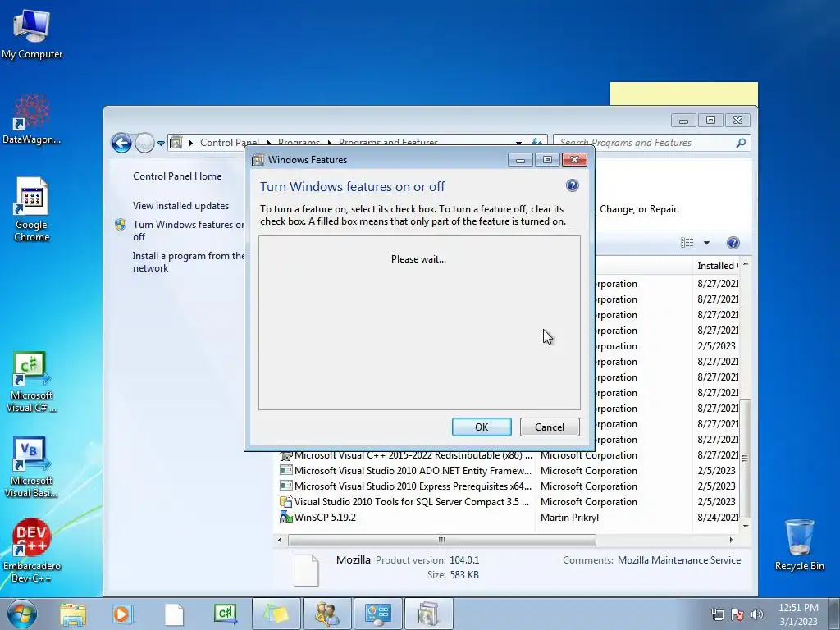Open Recycle Bin on desktop

[799, 545]
